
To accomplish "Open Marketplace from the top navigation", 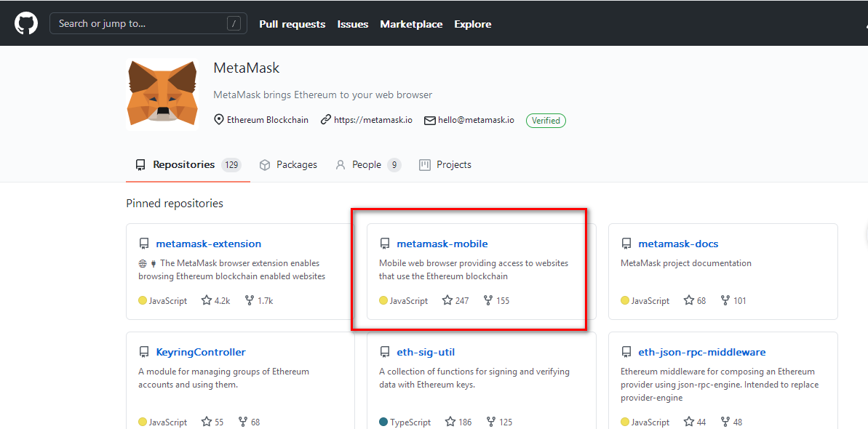I will click(x=411, y=24).
